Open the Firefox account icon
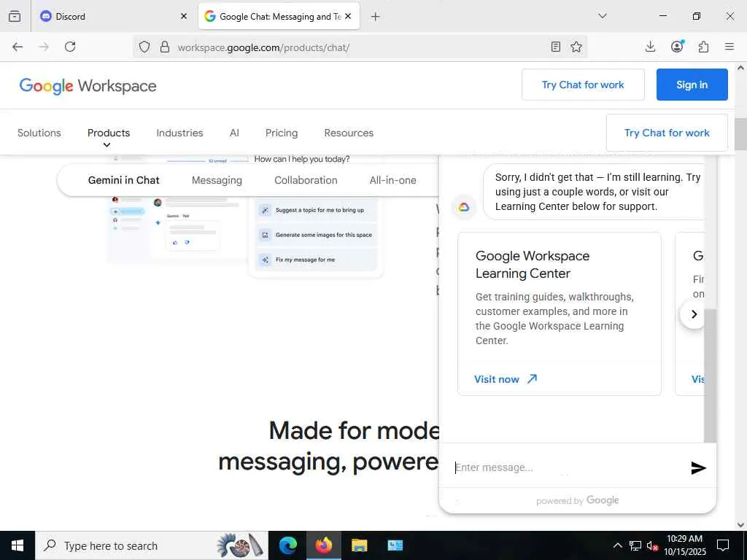This screenshot has width=747, height=560. pyautogui.click(x=677, y=46)
